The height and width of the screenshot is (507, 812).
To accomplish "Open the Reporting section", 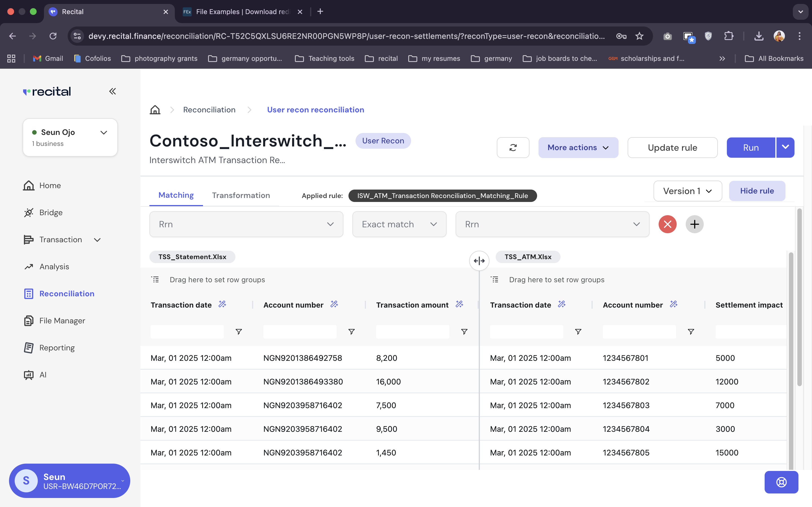I will (57, 348).
